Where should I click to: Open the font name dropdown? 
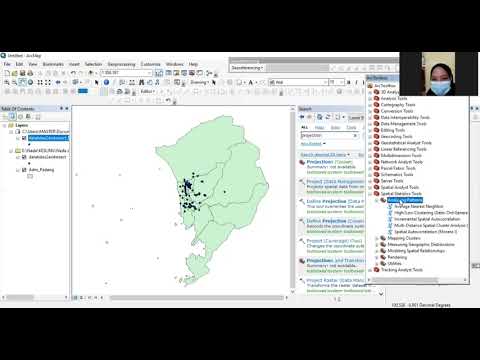(x=325, y=82)
